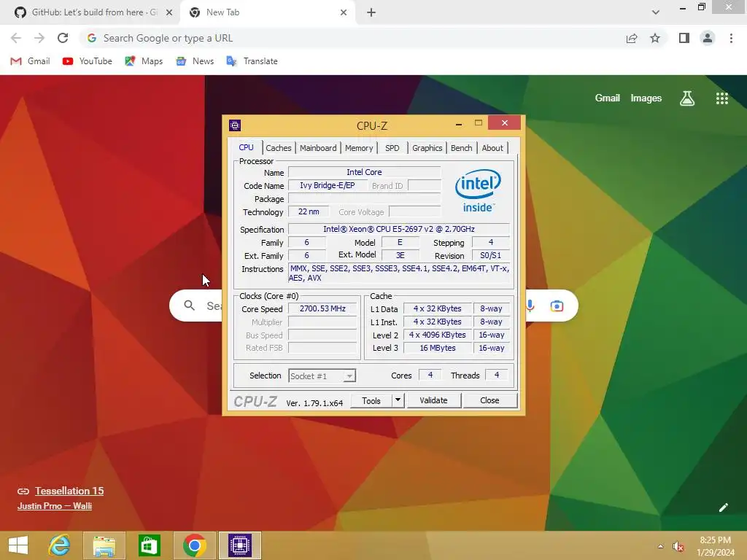Viewport: 747px width, 560px height.
Task: Click the share page icon in address bar
Action: pos(632,38)
